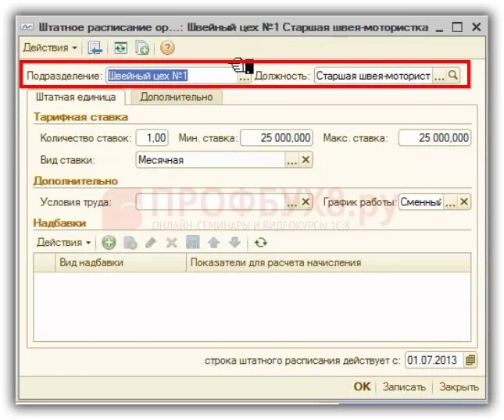
Task: Open the Надбавки Действия menu
Action: (x=63, y=243)
